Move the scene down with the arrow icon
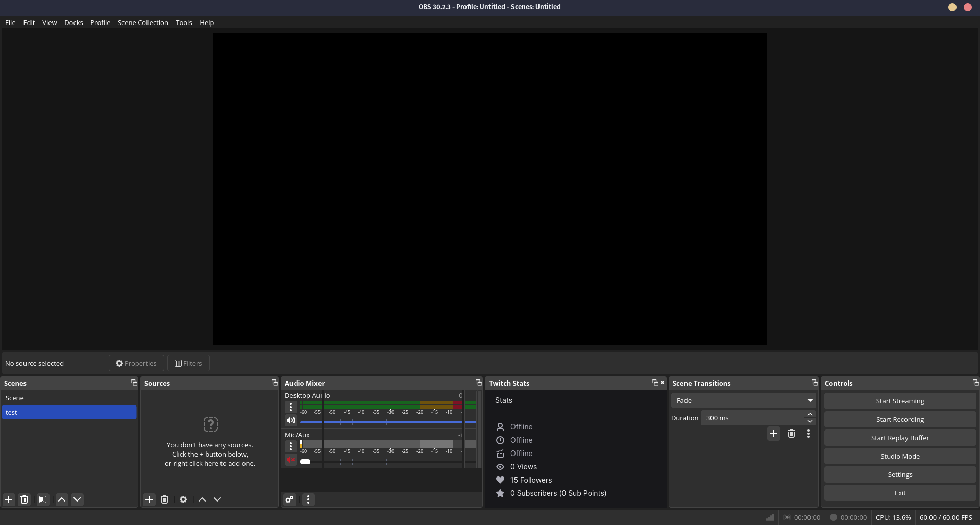Image resolution: width=980 pixels, height=525 pixels. coord(77,499)
